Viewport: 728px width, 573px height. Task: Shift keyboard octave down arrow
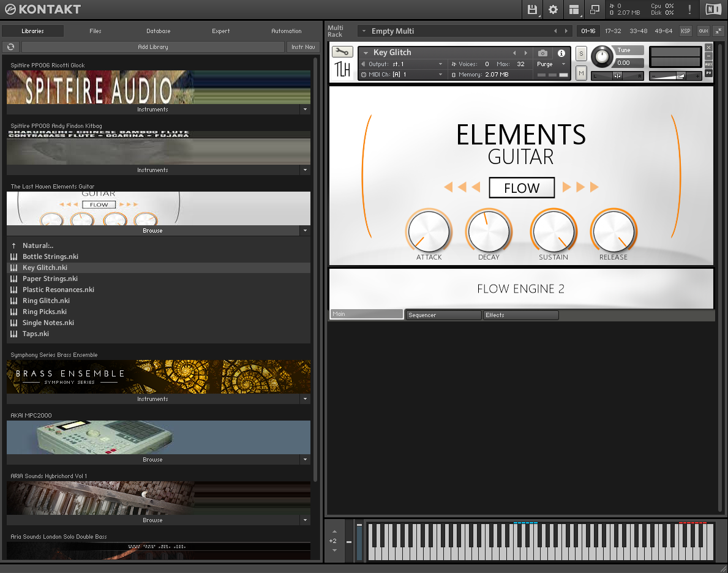pyautogui.click(x=334, y=550)
